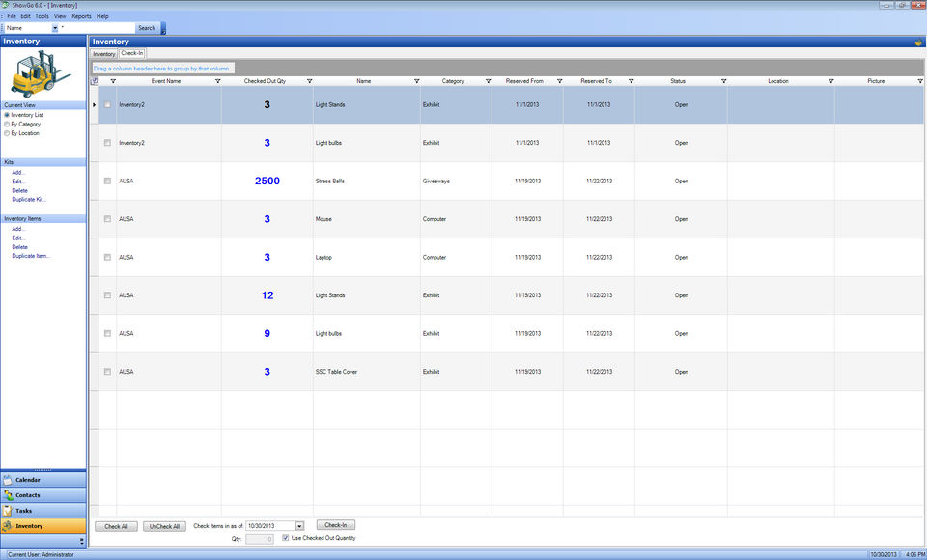Click the Qty input field

(260, 539)
